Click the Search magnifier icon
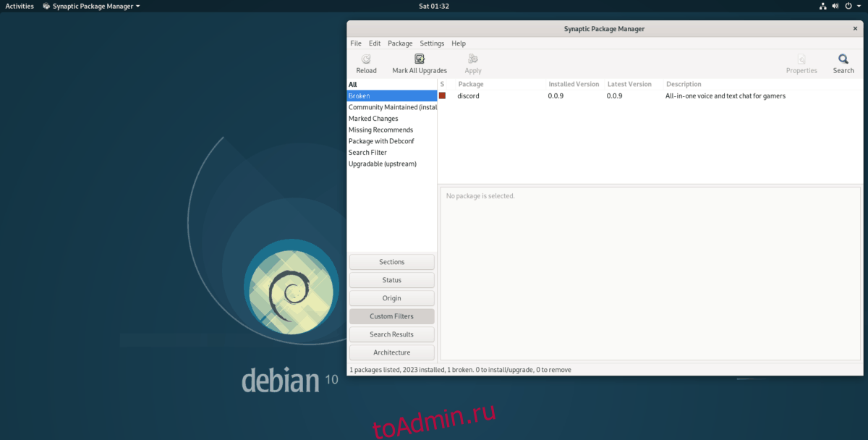The width and height of the screenshot is (868, 440). click(x=843, y=59)
